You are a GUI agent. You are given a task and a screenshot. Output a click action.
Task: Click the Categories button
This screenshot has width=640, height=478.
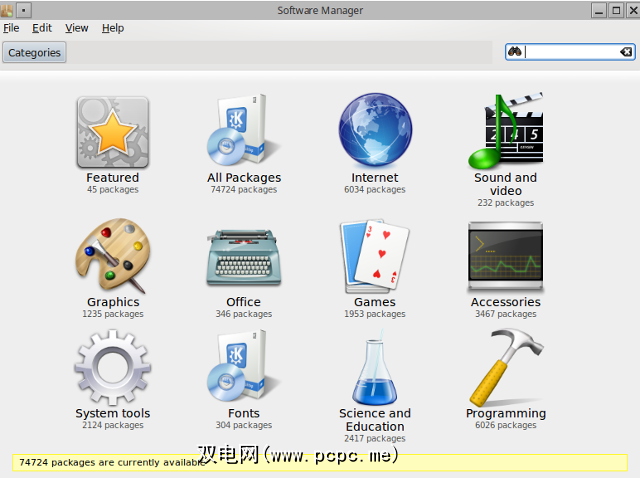tap(35, 53)
